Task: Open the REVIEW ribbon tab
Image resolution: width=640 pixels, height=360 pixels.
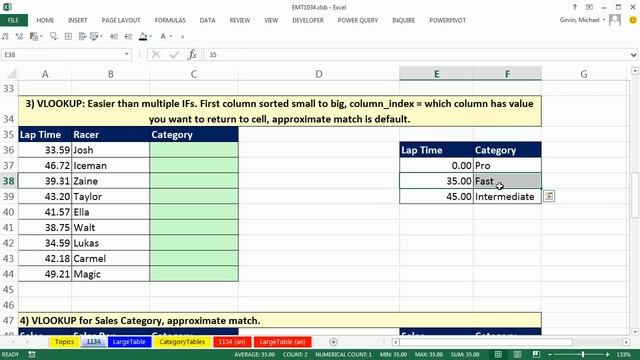Action: pos(240,20)
